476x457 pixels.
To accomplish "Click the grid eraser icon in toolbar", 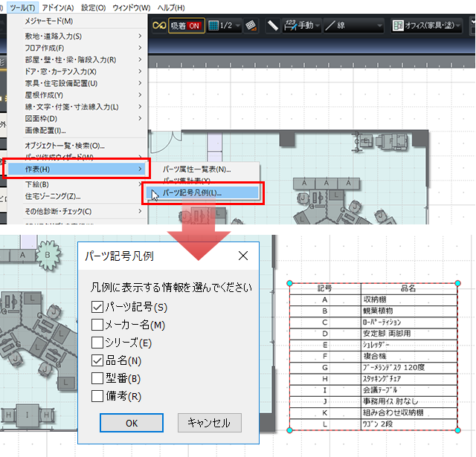I will (251, 25).
